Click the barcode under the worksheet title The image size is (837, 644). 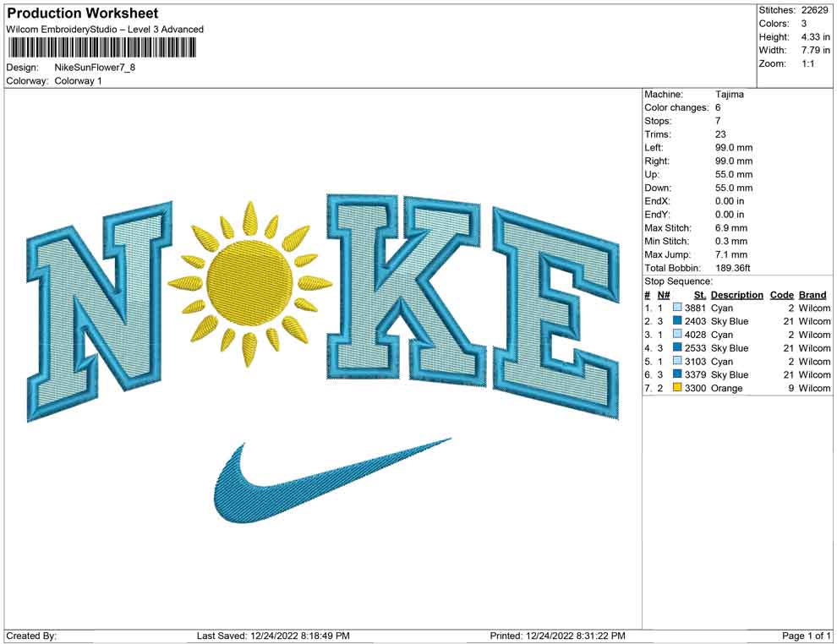[x=101, y=48]
